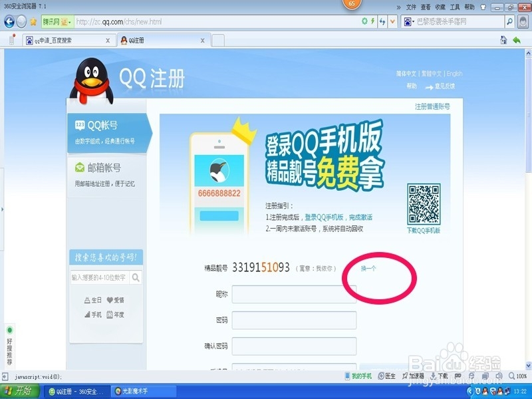Click 加速器 in status bar
Image resolution: width=532 pixels, height=399 pixels.
(413, 376)
